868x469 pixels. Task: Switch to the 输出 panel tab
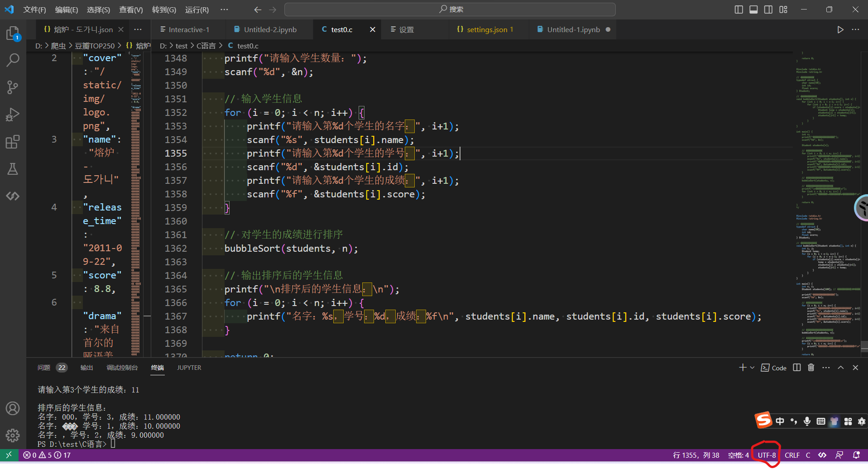coord(86,368)
